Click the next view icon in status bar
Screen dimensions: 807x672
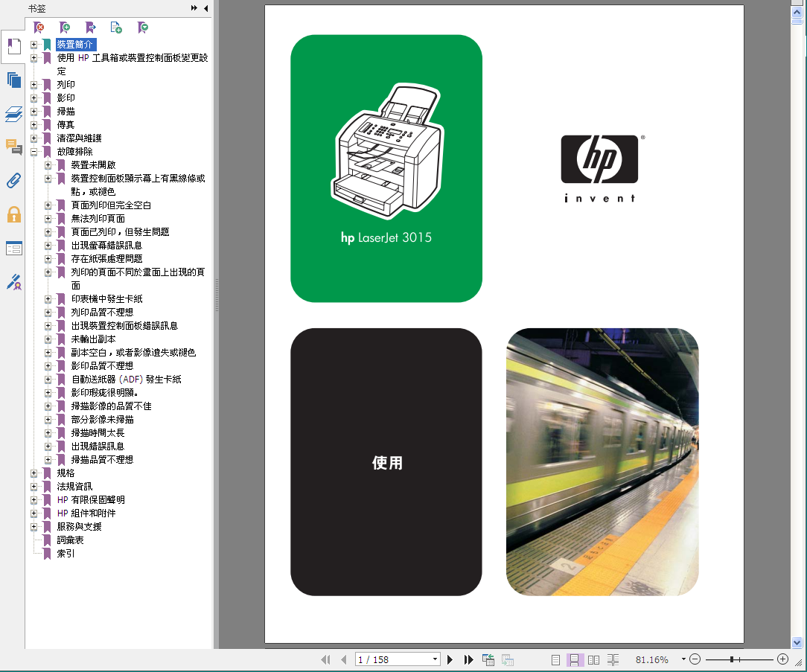click(x=508, y=659)
